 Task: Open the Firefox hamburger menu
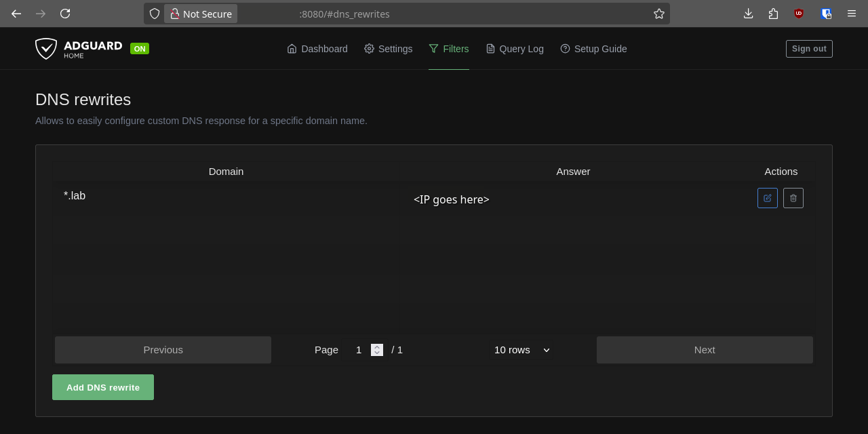click(851, 14)
